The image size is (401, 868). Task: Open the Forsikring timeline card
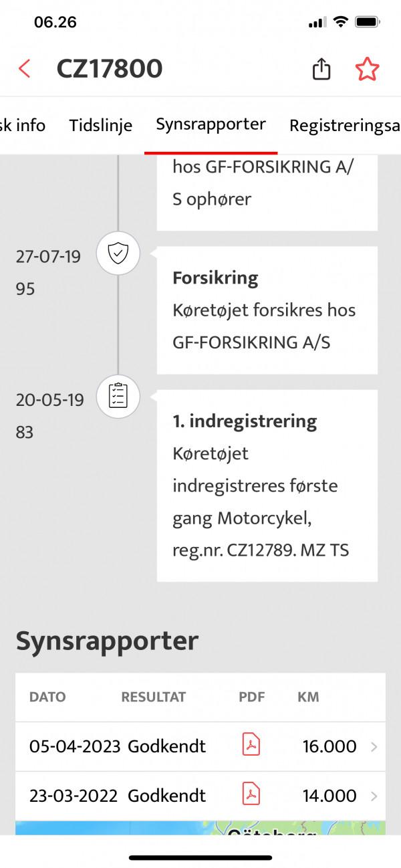(x=267, y=310)
